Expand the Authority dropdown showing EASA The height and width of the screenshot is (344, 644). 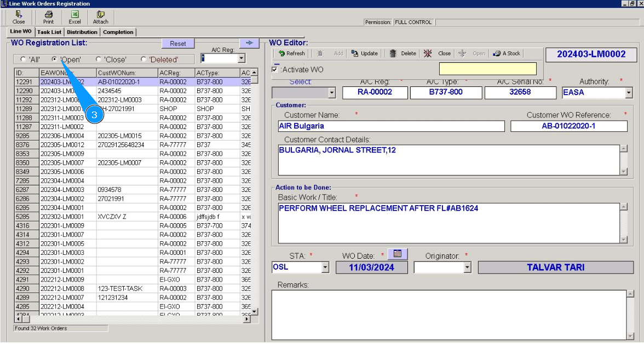coord(628,93)
